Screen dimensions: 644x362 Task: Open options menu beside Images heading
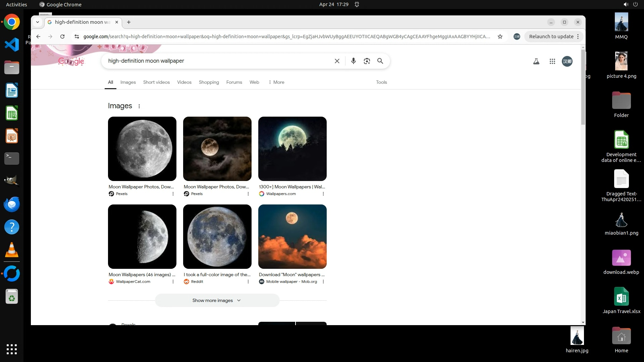[139, 106]
